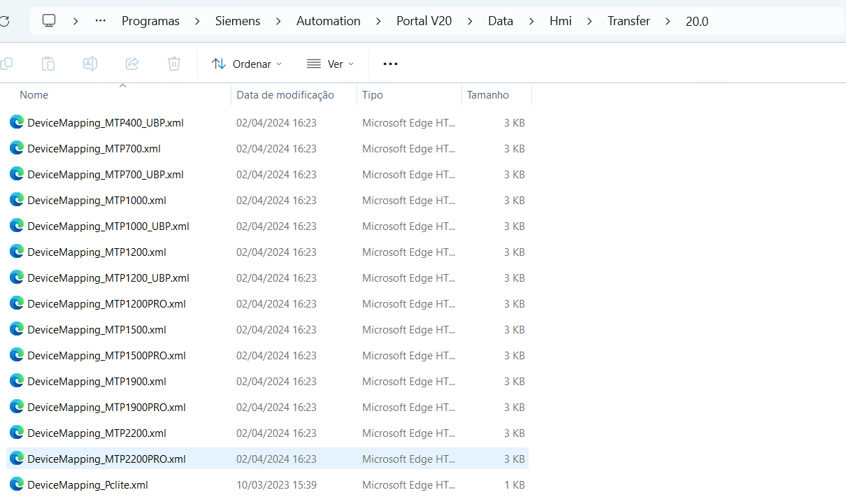Image resolution: width=846 pixels, height=504 pixels.
Task: Click the PC monitor icon in breadcrumb
Action: tap(49, 21)
